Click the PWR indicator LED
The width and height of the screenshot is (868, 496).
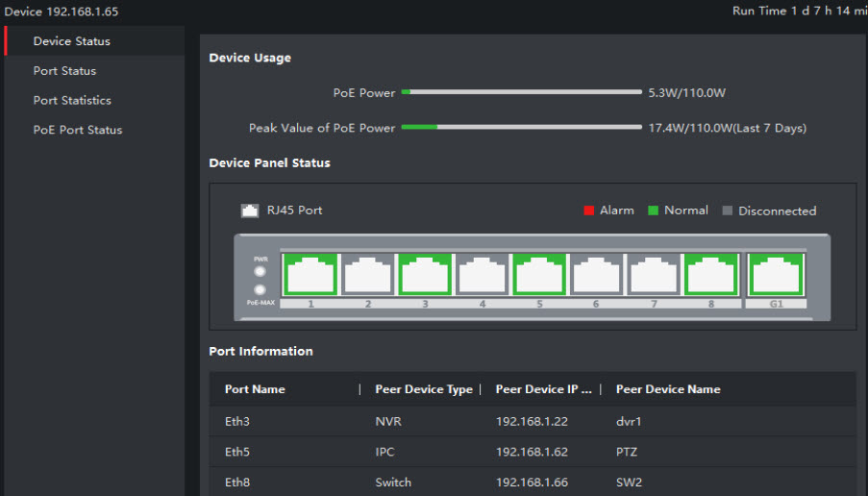click(260, 272)
